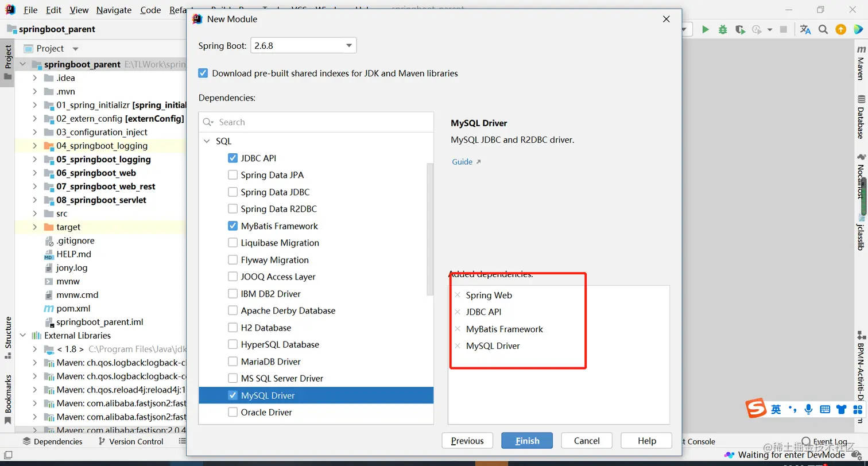Screen dimensions: 868x466
Task: Select the Oracle Driver dependency row
Action: point(316,412)
